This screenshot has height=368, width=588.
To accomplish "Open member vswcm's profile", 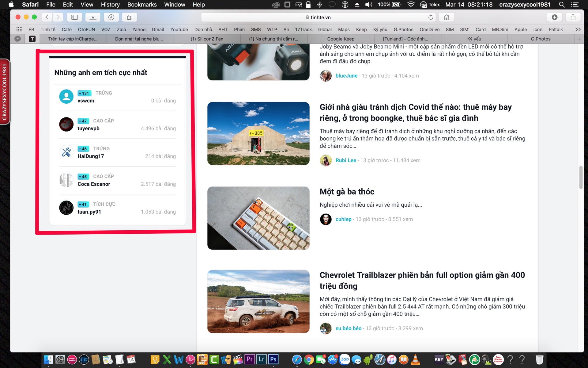I will (86, 101).
